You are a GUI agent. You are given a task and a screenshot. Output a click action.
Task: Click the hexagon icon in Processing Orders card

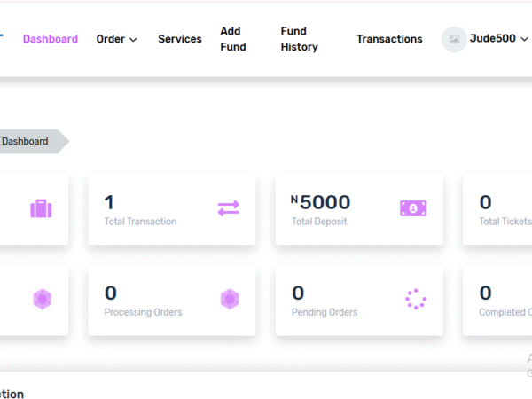[229, 300]
